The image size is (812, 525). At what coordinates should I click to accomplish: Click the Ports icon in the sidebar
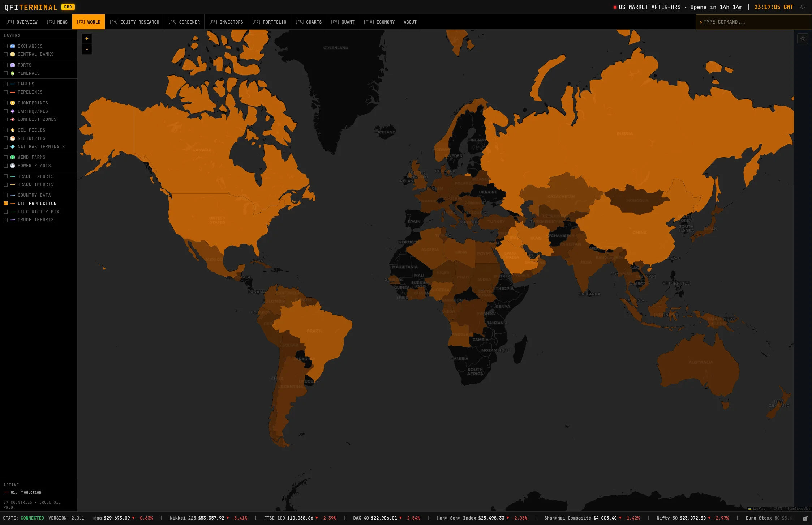pos(13,65)
